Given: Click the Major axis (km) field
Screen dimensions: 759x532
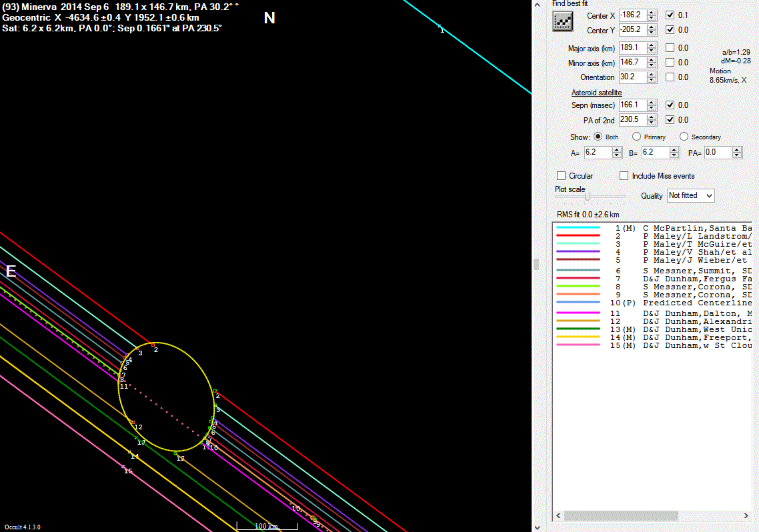Looking at the screenshot, I should tap(633, 47).
